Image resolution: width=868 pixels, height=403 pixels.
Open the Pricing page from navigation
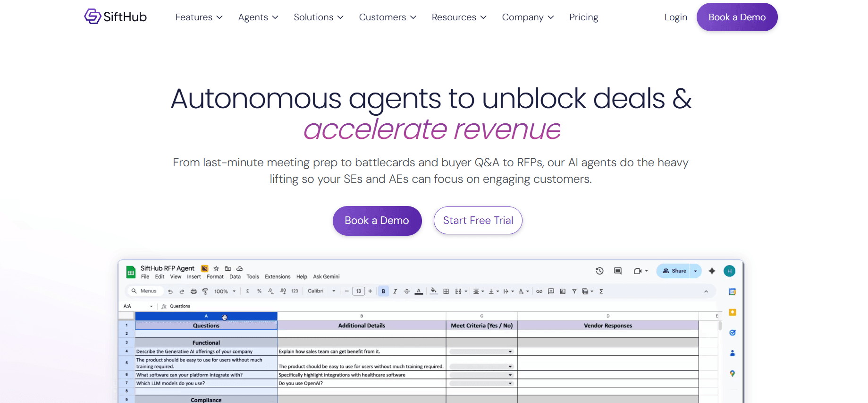[x=583, y=17]
